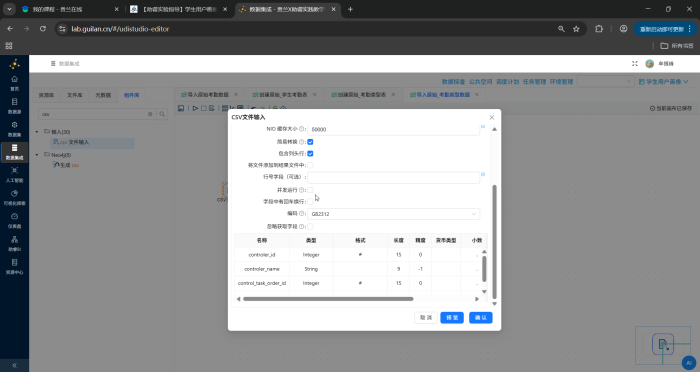Screen dimensions: 700x372
Task: Click the field table horizontal scrollbar
Action: 328,299
